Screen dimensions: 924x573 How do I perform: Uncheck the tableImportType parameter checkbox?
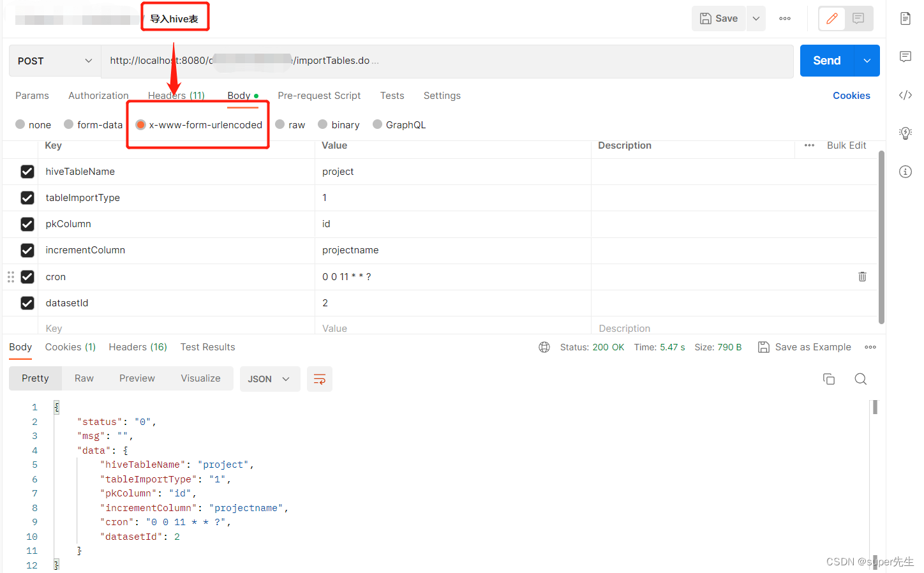pyautogui.click(x=27, y=198)
